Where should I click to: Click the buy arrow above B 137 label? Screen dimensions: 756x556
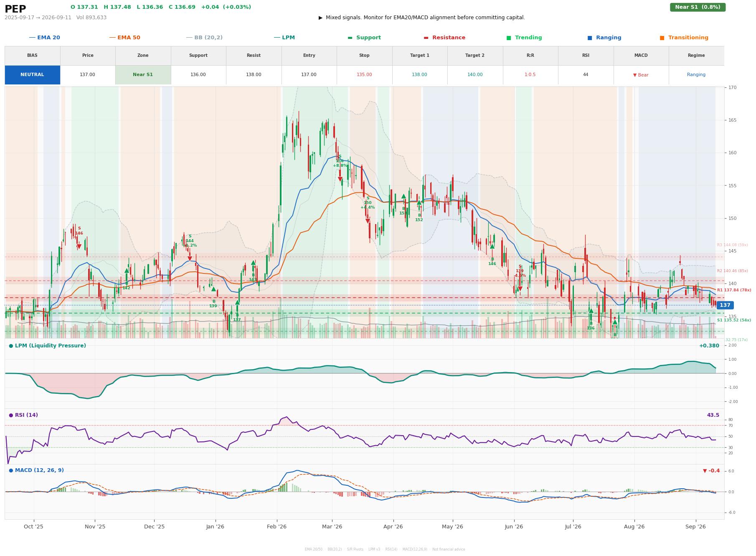pos(237,302)
